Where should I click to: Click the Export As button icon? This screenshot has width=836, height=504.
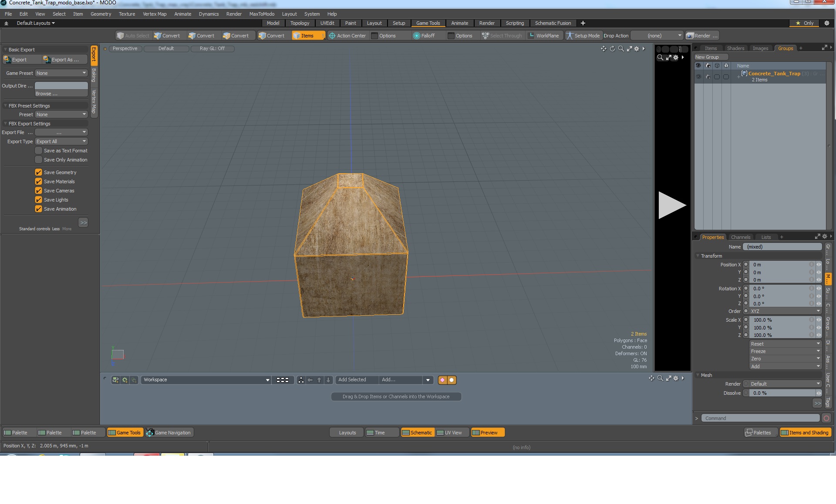[47, 60]
